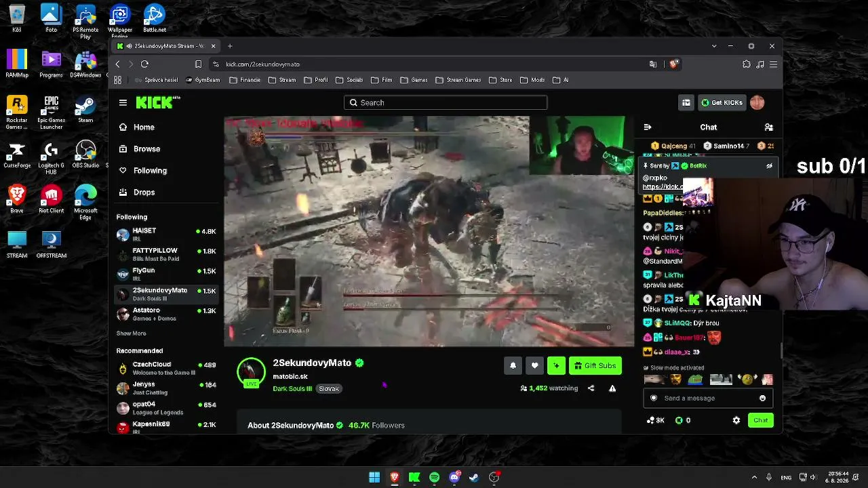Image resolution: width=868 pixels, height=488 pixels.
Task: Go to the KICK logo homepage
Action: [157, 102]
